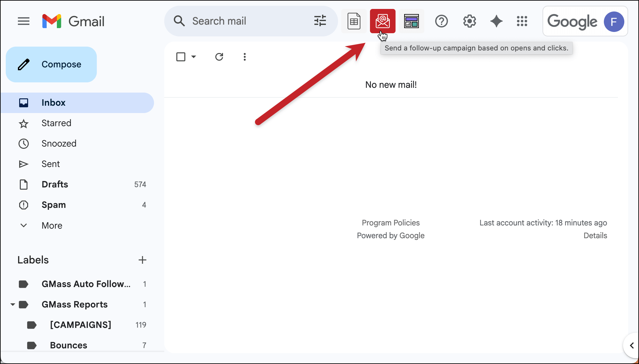This screenshot has height=364, width=639.
Task: Open the GMass dashboard reports icon
Action: 411,21
